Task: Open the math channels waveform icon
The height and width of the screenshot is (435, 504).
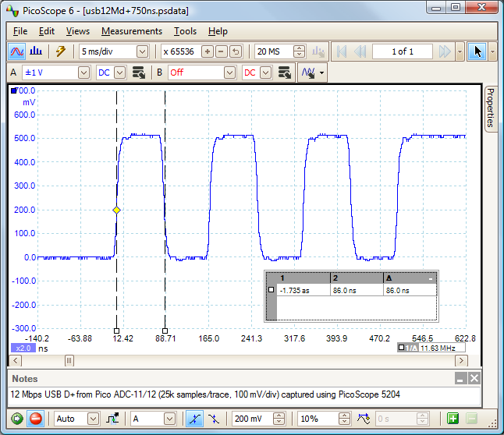Action: [x=308, y=72]
